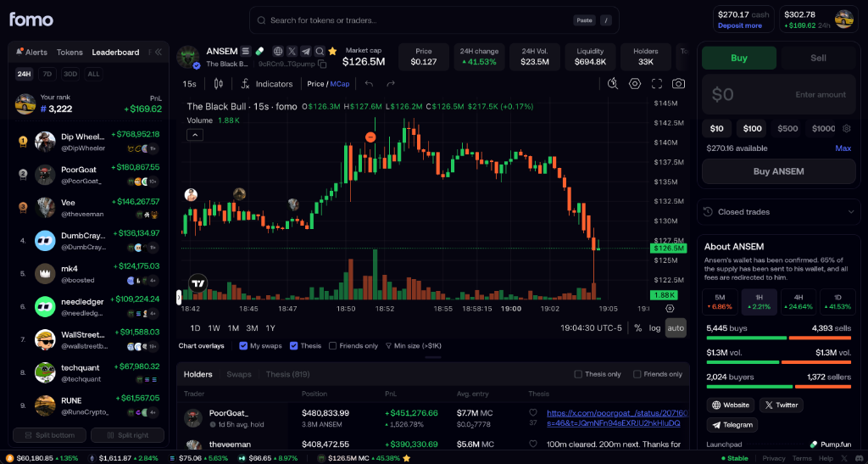
Task: Switch leaderboard to 30D period
Action: click(70, 74)
